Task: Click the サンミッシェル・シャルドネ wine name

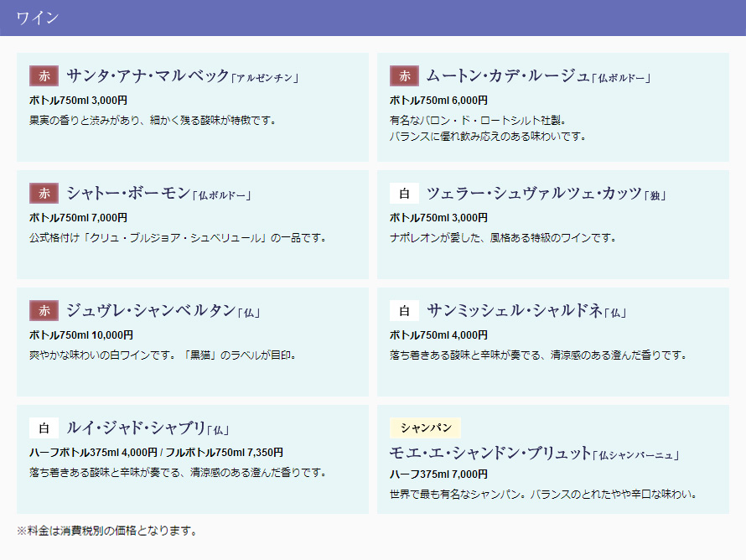Action: click(515, 311)
